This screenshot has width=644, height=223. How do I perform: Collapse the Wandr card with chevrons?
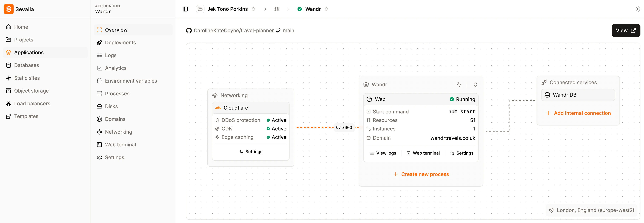[476, 84]
